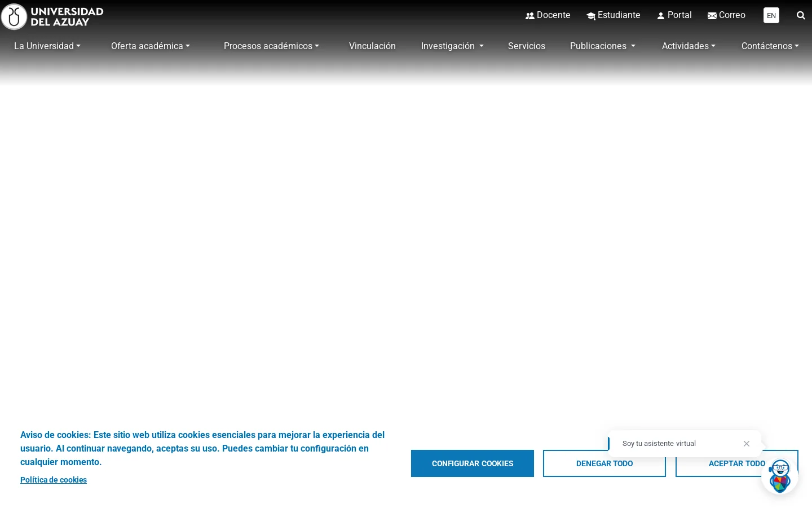
Task: Switch language with the EN button
Action: 771,15
